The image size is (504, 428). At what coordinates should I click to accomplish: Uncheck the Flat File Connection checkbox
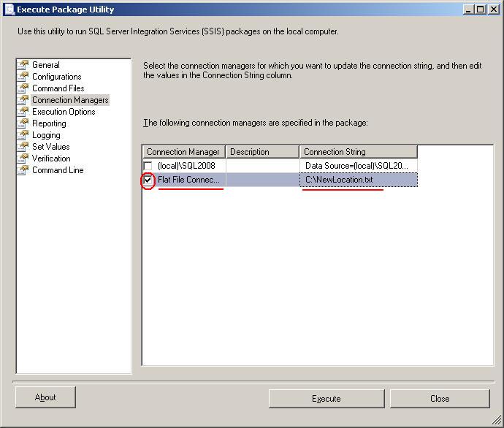point(149,180)
